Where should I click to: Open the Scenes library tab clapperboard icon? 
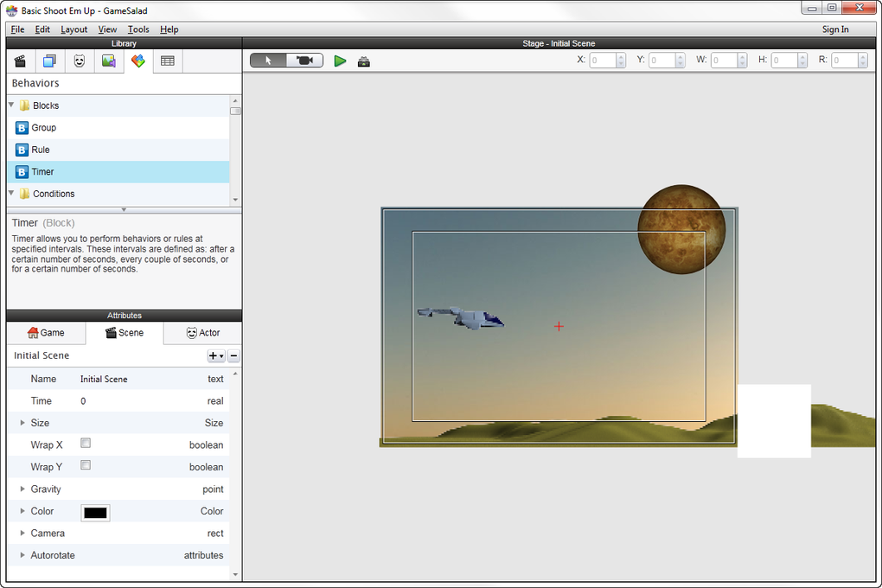[x=20, y=61]
